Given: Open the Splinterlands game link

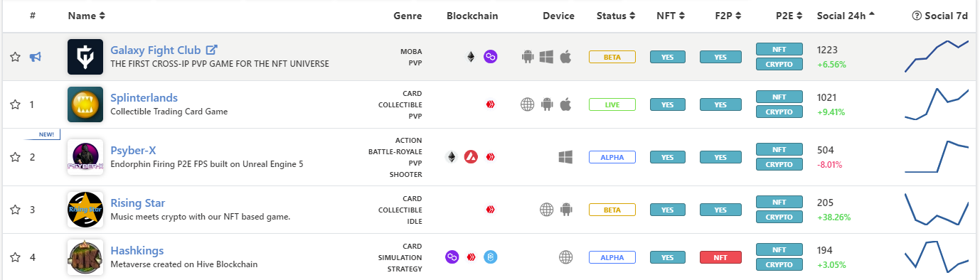Looking at the screenshot, I should click(x=144, y=97).
